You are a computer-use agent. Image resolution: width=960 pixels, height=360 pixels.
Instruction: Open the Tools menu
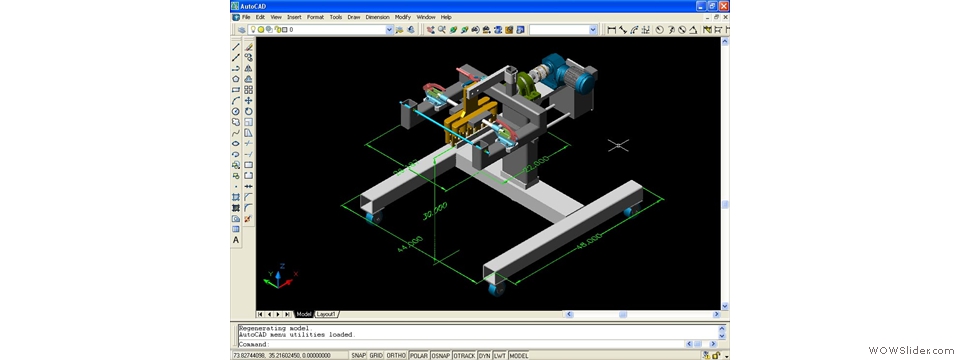pyautogui.click(x=336, y=17)
